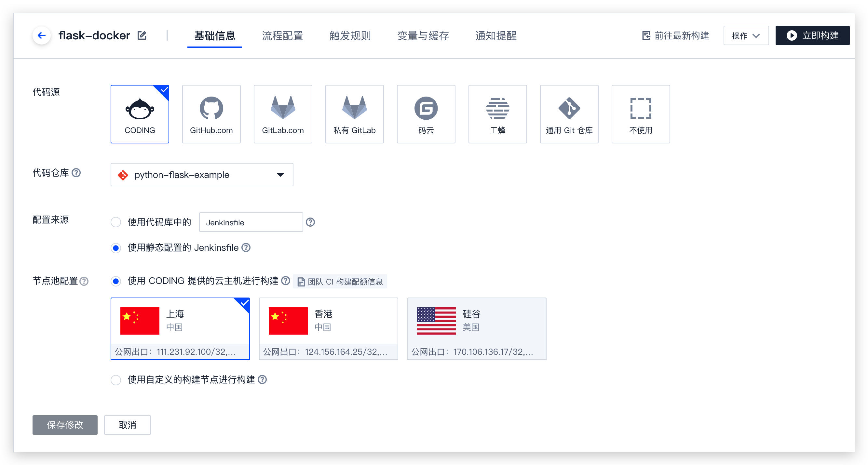
Task: Open 团队 CI 构建配额信息 link
Action: [x=340, y=282]
